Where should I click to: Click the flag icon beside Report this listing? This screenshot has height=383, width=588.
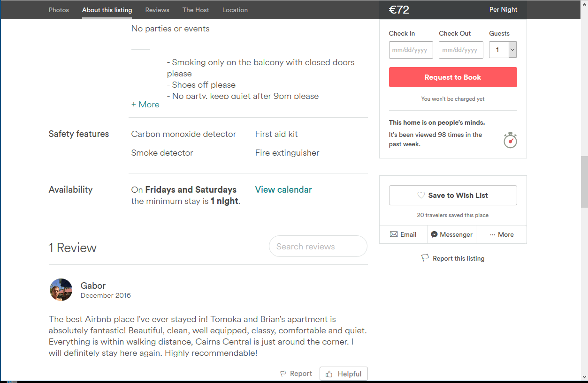pos(425,258)
